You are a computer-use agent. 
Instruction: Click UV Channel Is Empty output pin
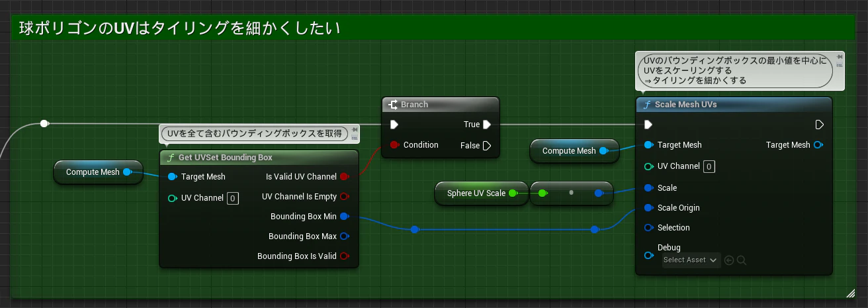(x=344, y=197)
